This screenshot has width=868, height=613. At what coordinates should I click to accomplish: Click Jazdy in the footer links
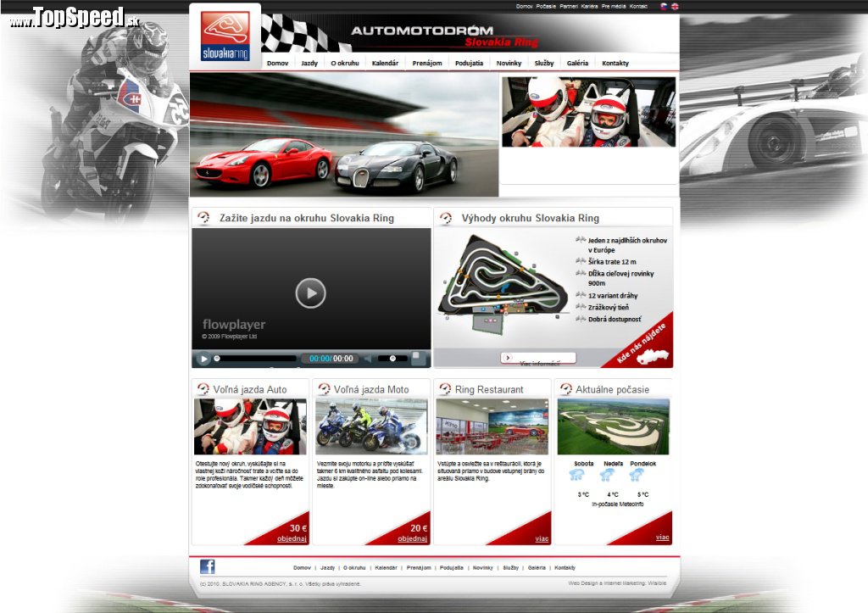click(328, 567)
